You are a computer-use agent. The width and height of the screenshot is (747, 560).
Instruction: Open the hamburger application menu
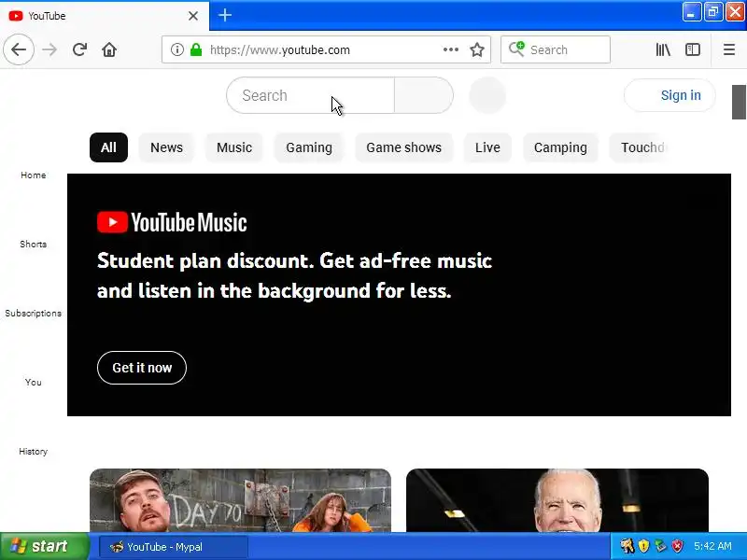click(x=729, y=49)
